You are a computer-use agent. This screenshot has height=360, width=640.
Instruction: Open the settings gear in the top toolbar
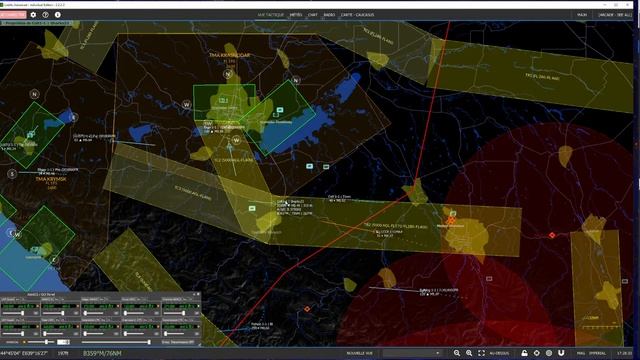(33, 15)
